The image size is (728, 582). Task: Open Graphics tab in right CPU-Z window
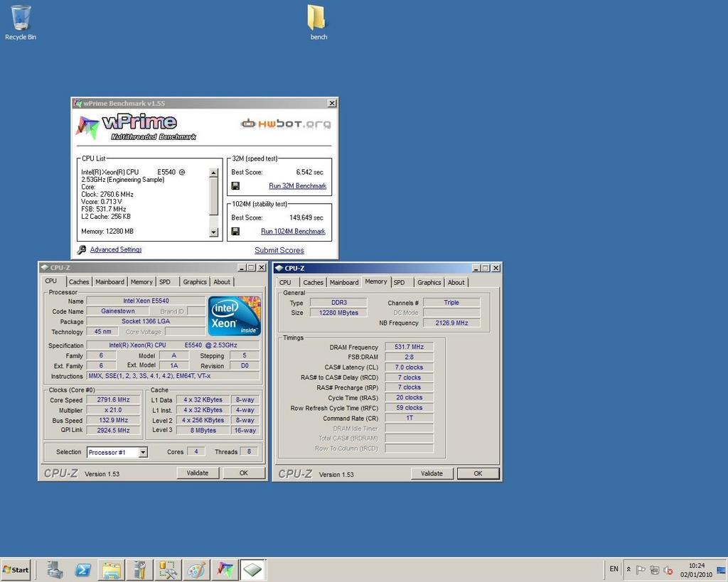[429, 282]
